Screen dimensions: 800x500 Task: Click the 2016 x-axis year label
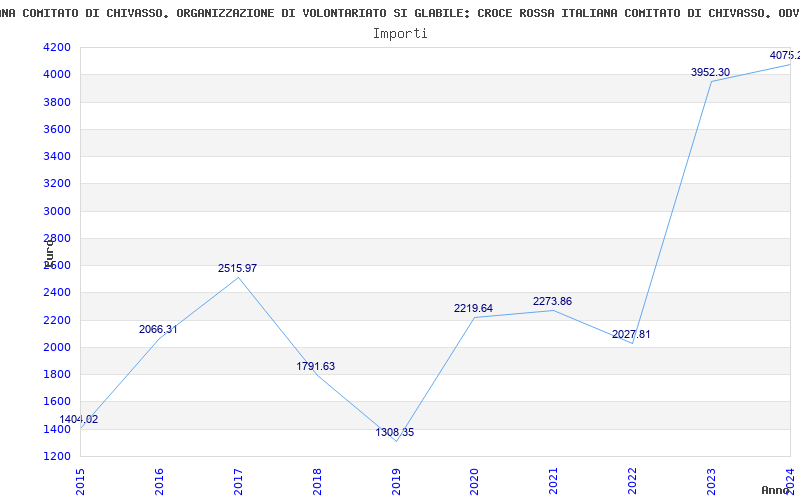coord(159,482)
